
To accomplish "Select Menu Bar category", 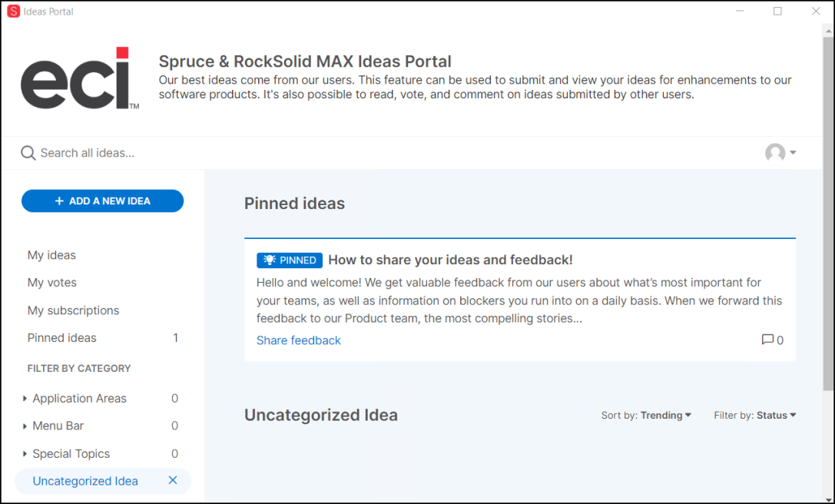I will (x=58, y=426).
